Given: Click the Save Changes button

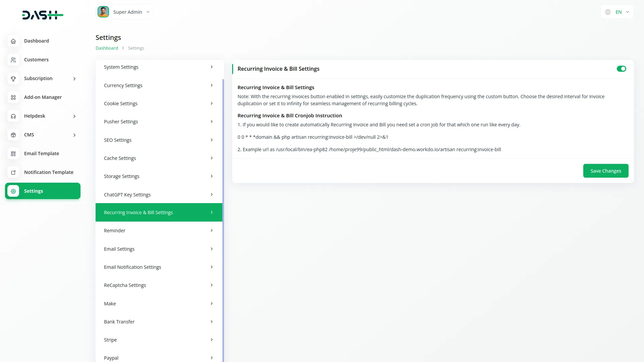Looking at the screenshot, I should point(605,171).
